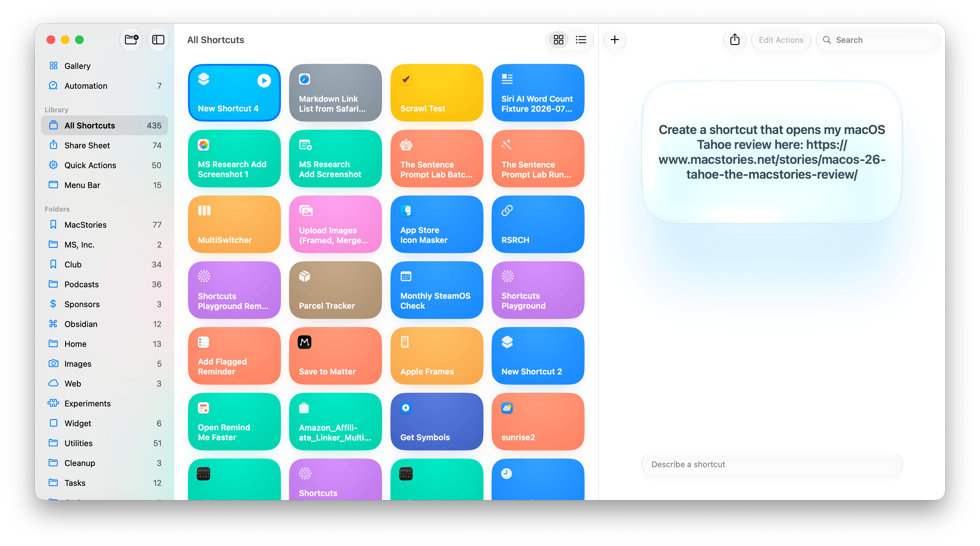Image resolution: width=980 pixels, height=546 pixels.
Task: Click the columns icon on MultiSwitcher
Action: point(204,210)
